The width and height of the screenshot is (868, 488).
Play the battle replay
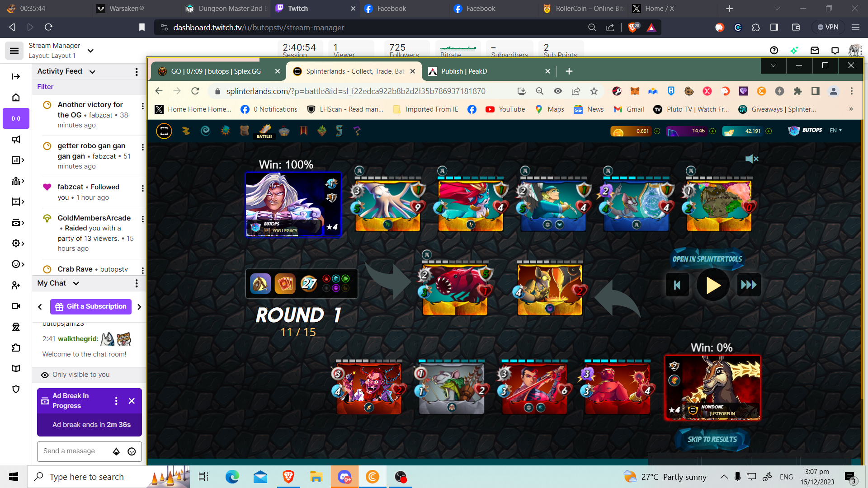coord(713,285)
